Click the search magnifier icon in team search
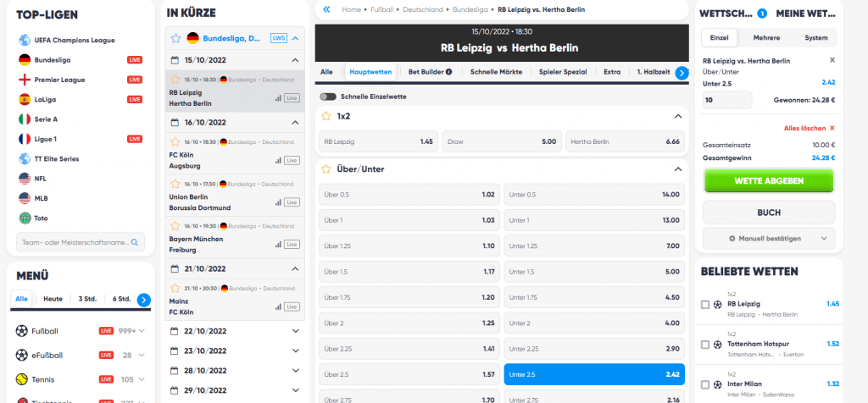868x403 pixels. click(136, 242)
